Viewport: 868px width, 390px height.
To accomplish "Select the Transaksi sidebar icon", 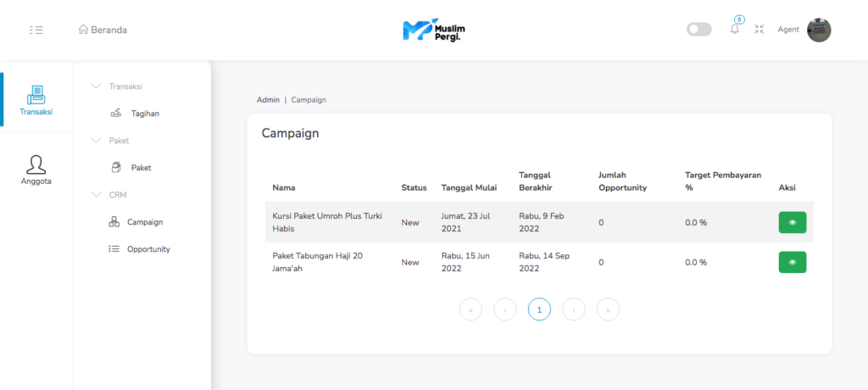I will [x=36, y=100].
